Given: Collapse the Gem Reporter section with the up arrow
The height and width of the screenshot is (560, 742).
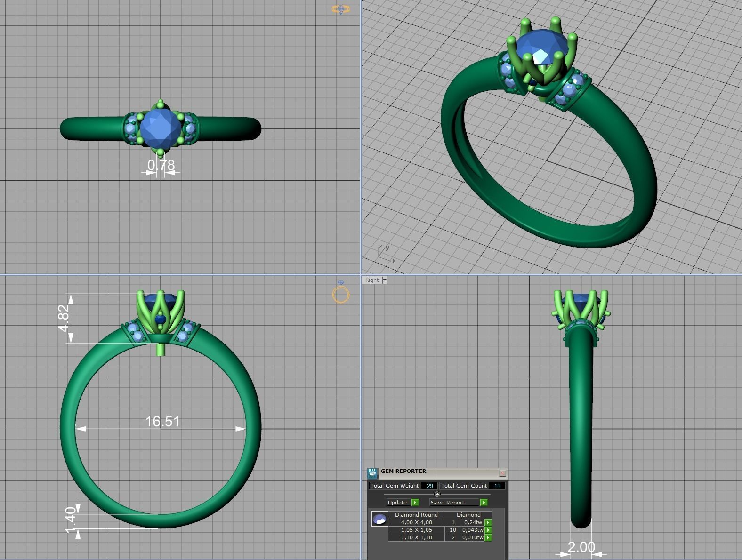Looking at the screenshot, I should (437, 494).
